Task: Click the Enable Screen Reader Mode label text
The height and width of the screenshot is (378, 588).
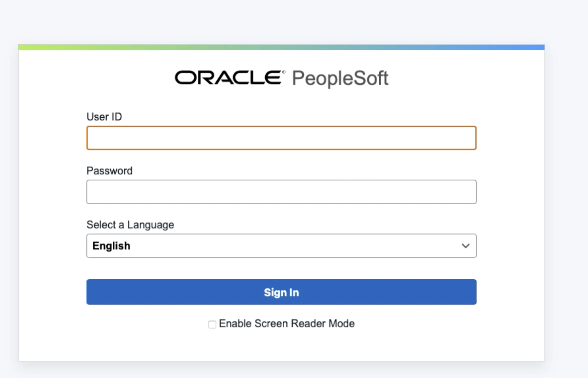Action: (287, 323)
